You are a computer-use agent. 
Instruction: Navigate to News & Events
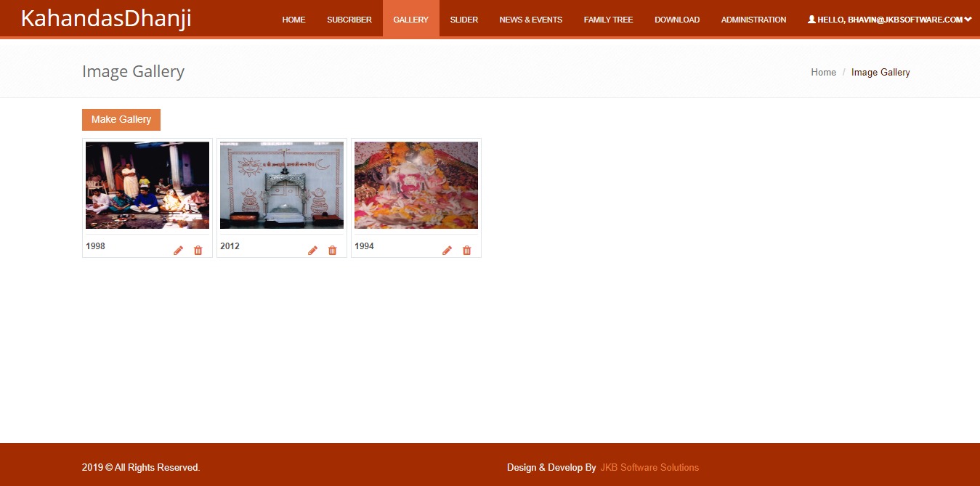[x=530, y=20]
